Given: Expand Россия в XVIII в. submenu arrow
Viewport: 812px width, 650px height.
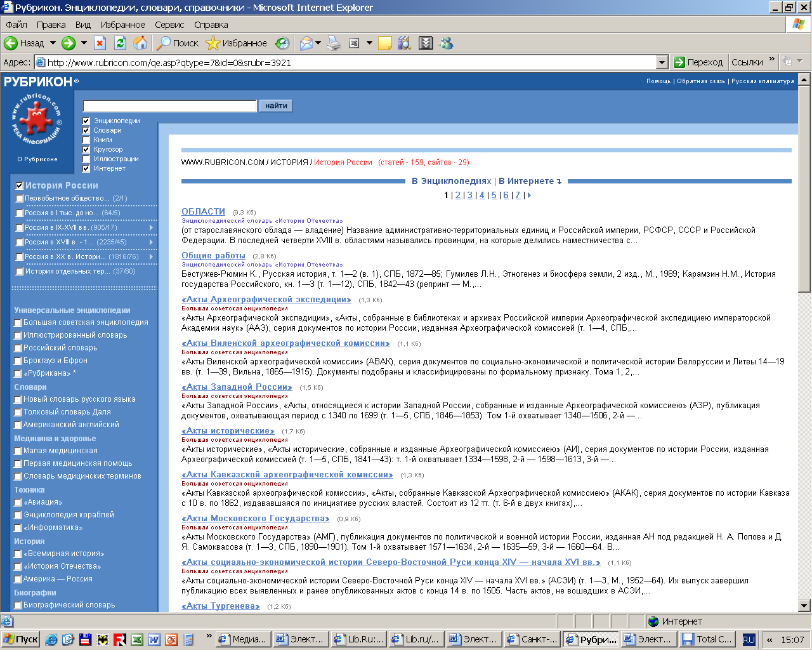Looking at the screenshot, I should 151,242.
